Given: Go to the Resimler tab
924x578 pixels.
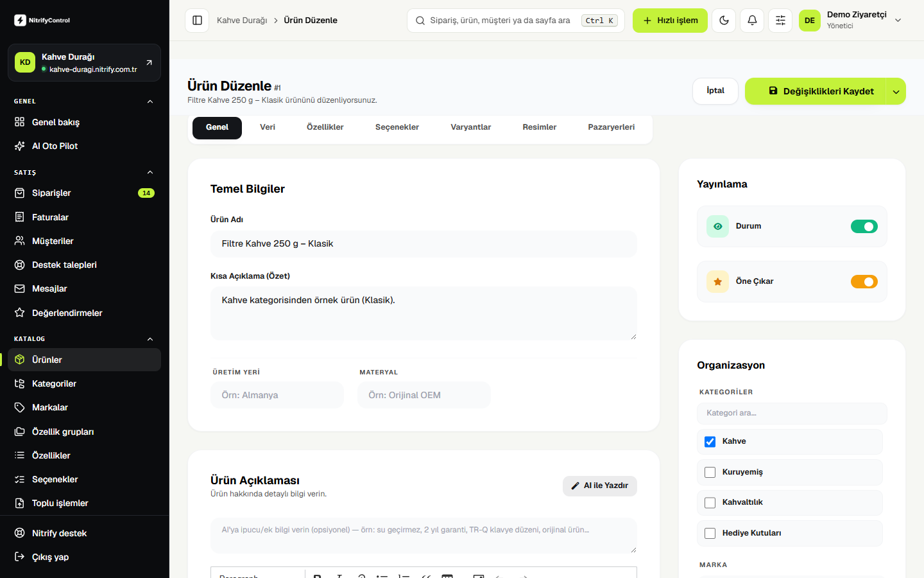Looking at the screenshot, I should point(540,127).
